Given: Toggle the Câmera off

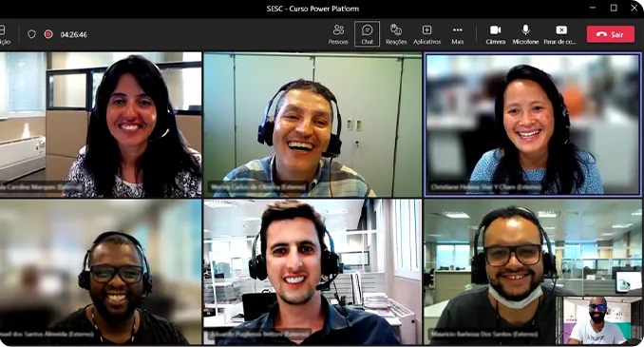Looking at the screenshot, I should pos(495,34).
